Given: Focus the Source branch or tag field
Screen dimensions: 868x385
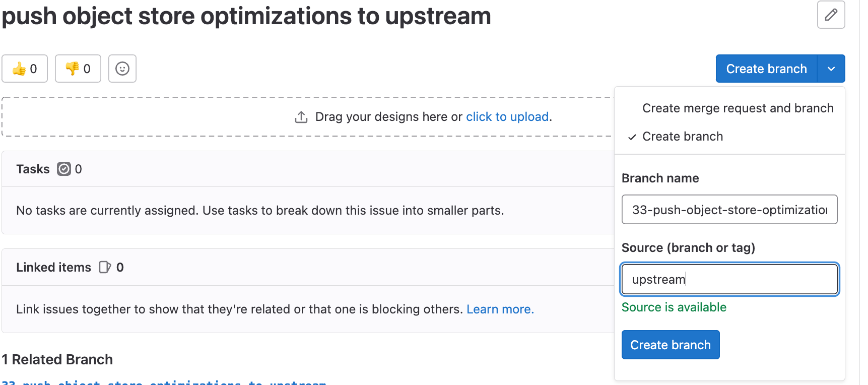Looking at the screenshot, I should pos(729,279).
